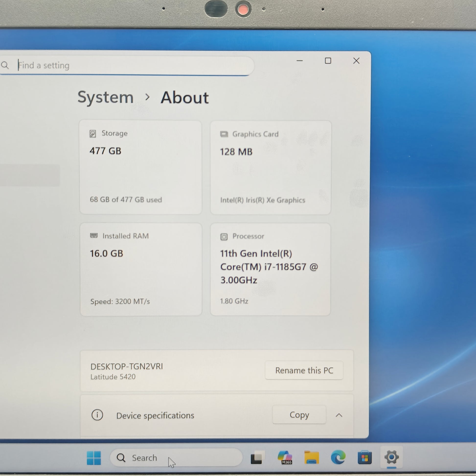
Task: Select the Processor info card
Action: click(x=270, y=269)
